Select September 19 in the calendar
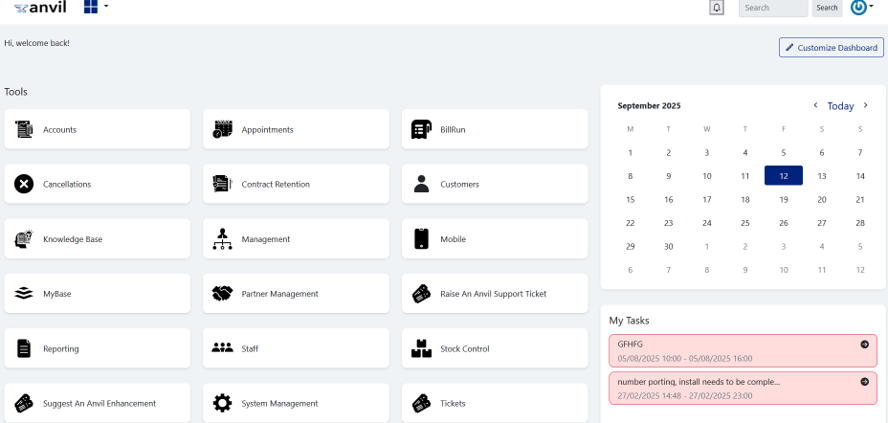Image resolution: width=888 pixels, height=423 pixels. pos(783,199)
